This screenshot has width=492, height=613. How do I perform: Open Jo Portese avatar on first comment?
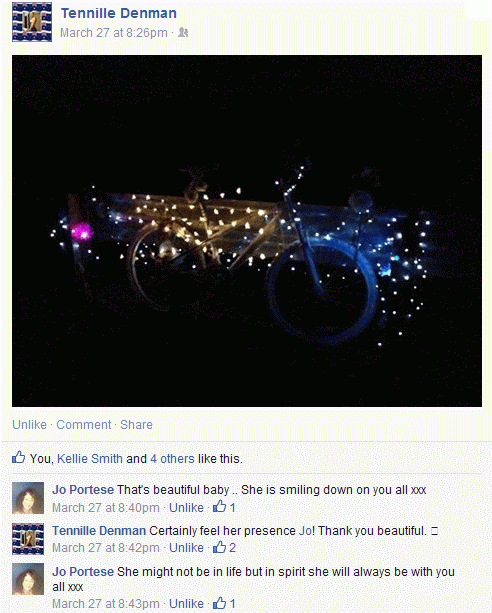tap(28, 498)
